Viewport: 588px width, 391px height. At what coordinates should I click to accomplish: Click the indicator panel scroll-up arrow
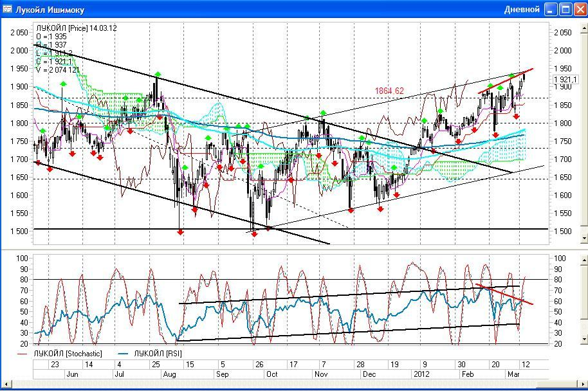(584, 259)
